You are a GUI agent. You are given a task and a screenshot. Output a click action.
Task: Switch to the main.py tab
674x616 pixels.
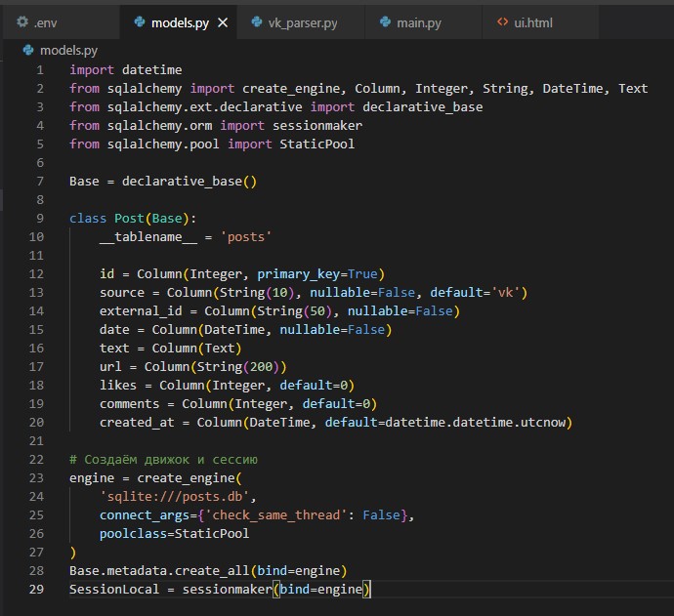tap(417, 21)
